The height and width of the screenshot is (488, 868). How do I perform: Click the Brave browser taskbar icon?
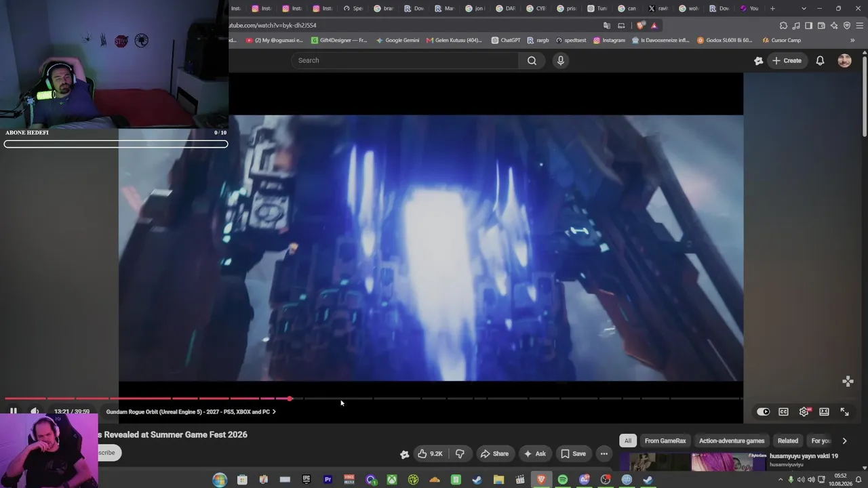pyautogui.click(x=541, y=480)
